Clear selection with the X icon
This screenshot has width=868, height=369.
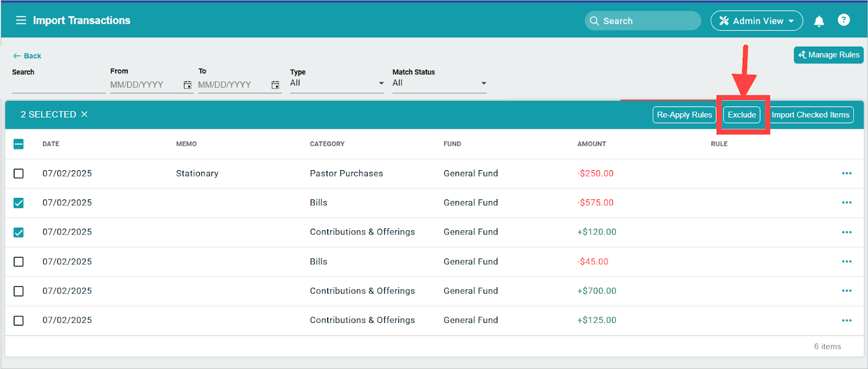[85, 114]
